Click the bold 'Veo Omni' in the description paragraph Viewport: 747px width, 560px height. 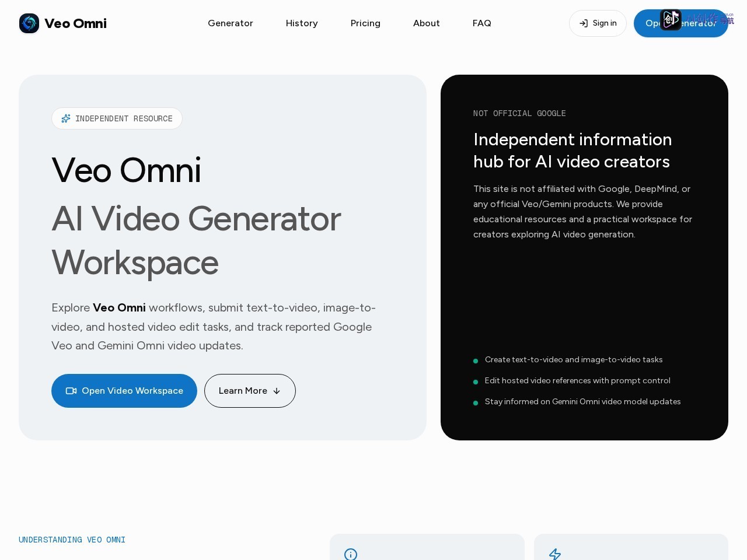coord(119,307)
